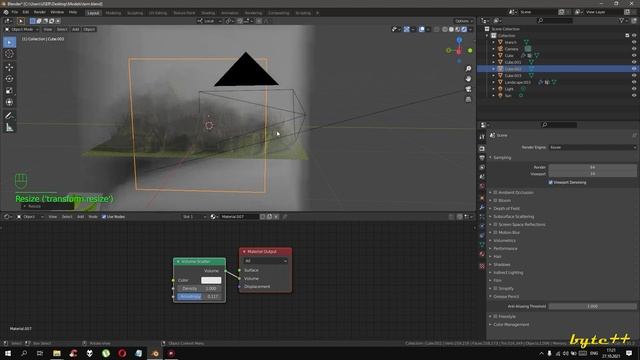640x360 pixels.
Task: Activate the Scale tool
Action: pos(9,91)
